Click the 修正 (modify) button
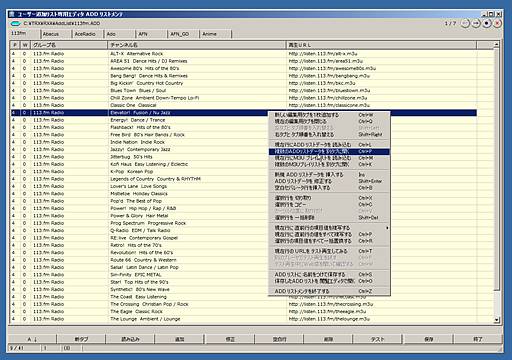The image size is (512, 360). coord(230,339)
